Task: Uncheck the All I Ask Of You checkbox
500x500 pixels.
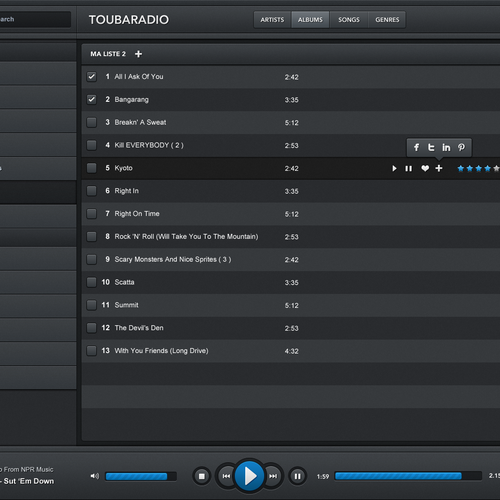Action: (x=91, y=77)
